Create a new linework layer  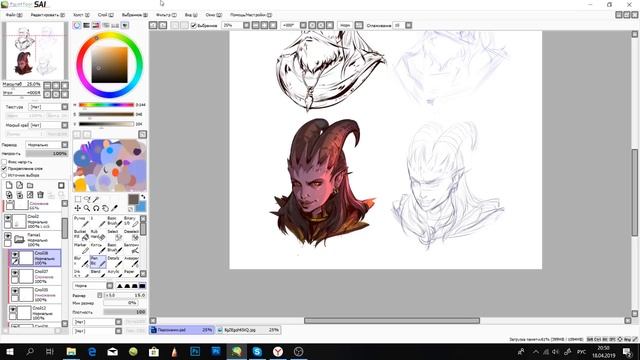tap(19, 185)
